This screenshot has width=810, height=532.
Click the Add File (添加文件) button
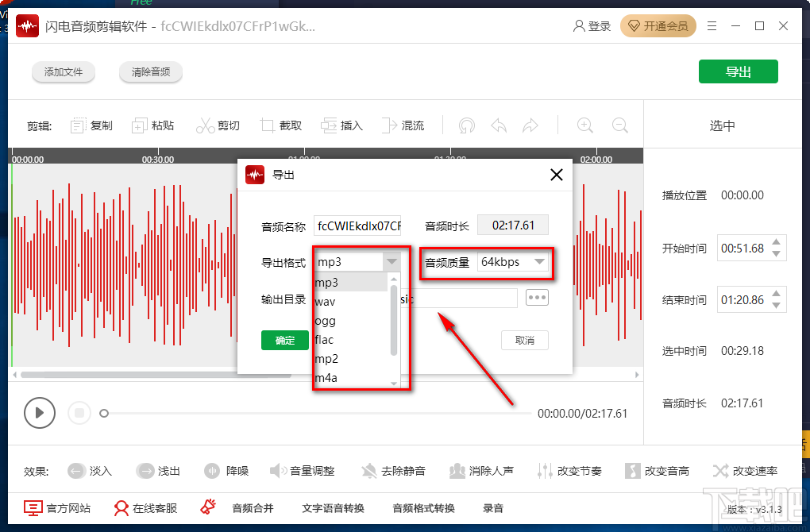pos(64,71)
